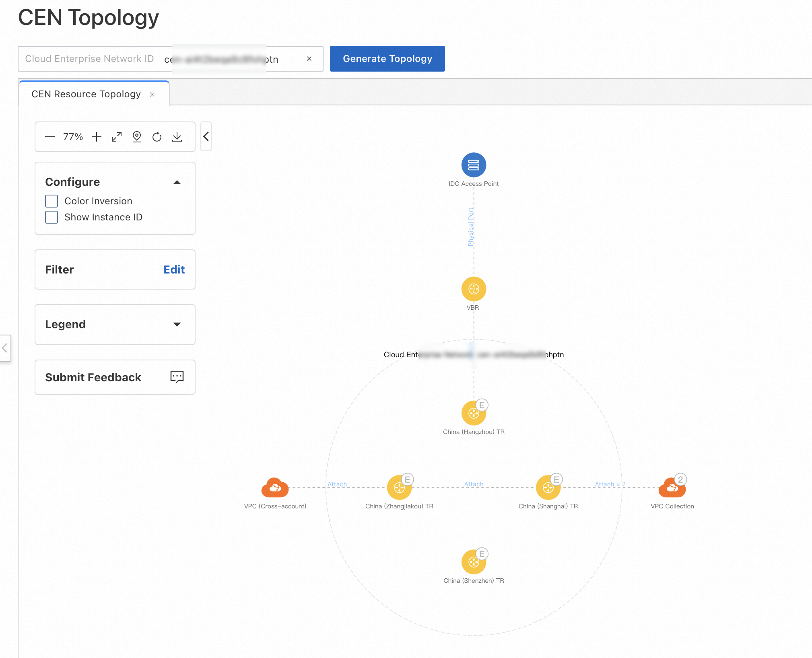Click the zoom in plus icon
Viewport: 812px width, 658px height.
(x=97, y=137)
